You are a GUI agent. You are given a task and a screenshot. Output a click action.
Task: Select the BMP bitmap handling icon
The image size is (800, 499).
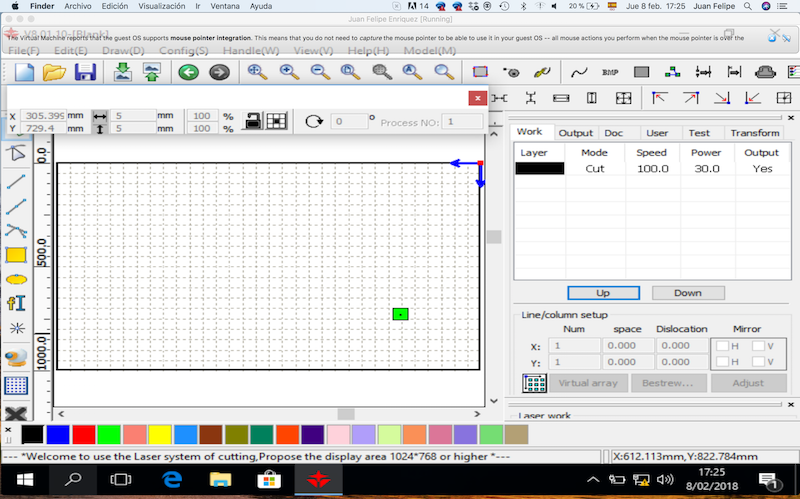610,72
